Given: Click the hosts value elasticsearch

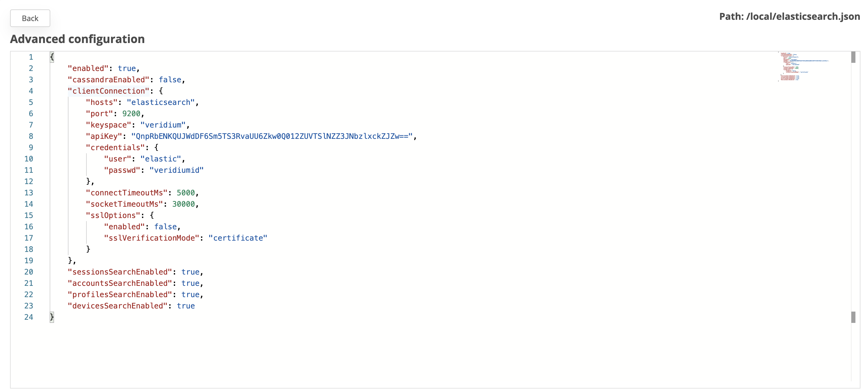Looking at the screenshot, I should click(x=162, y=102).
